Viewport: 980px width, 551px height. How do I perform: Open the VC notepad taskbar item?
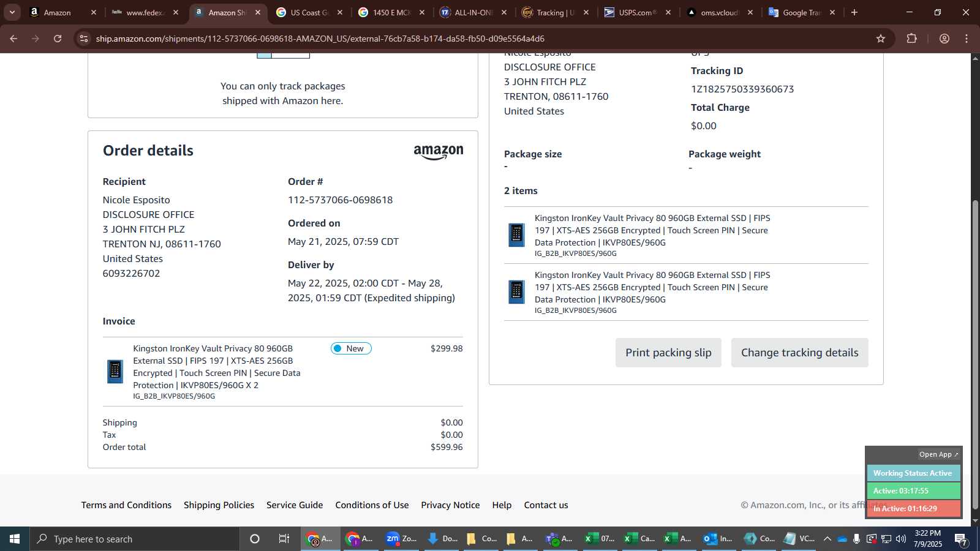tap(799, 539)
